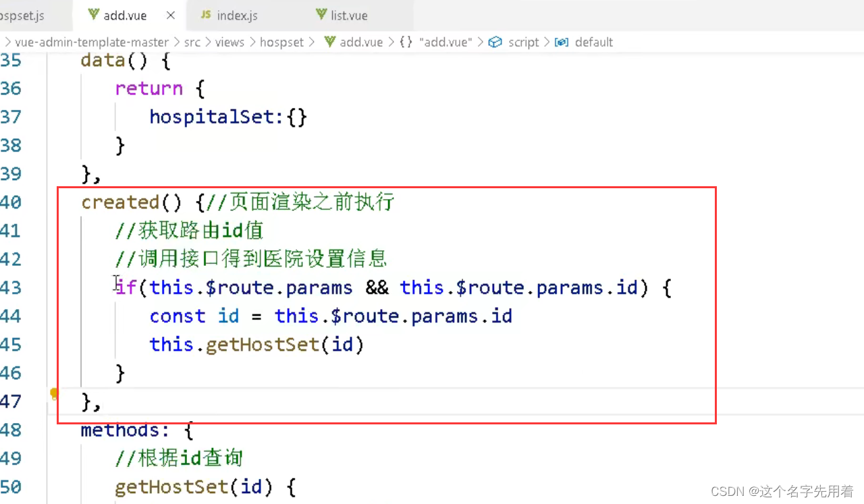Open the script symbol breadcrumb
Viewport: 864px width, 504px height.
click(x=524, y=42)
